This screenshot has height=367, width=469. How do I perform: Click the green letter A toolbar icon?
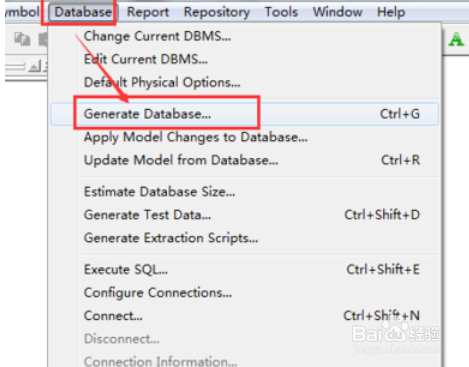[456, 40]
